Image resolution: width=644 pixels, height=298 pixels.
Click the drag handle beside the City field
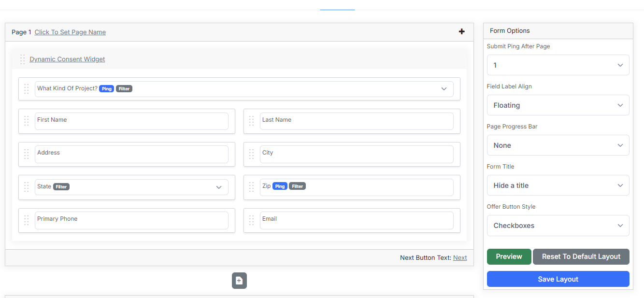click(251, 154)
